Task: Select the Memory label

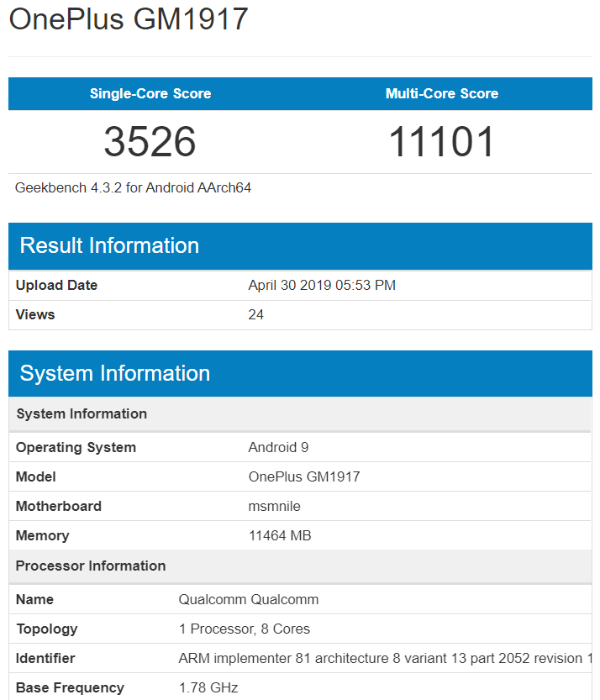Action: click(42, 536)
